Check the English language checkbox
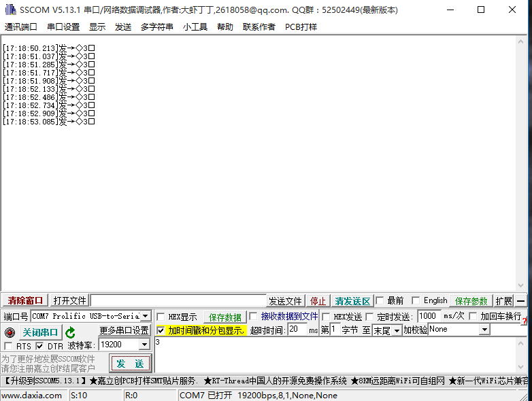 click(416, 300)
